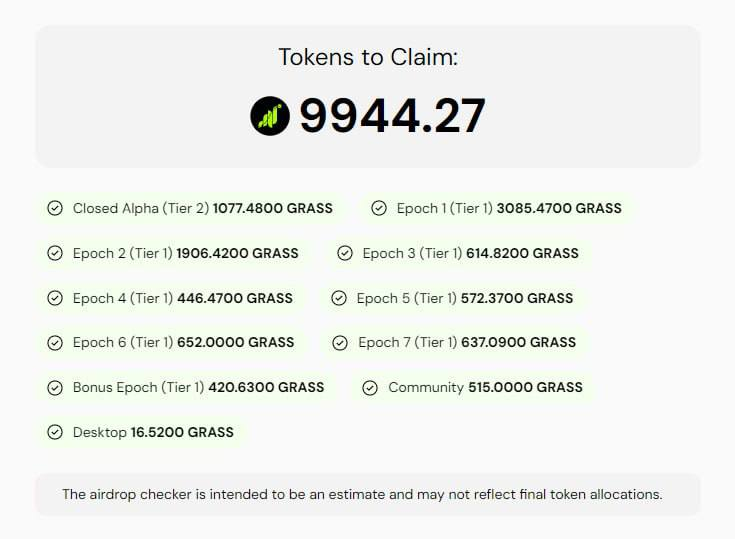
Task: Select the Desktop 16.5200 GRASS amount
Action: [182, 432]
